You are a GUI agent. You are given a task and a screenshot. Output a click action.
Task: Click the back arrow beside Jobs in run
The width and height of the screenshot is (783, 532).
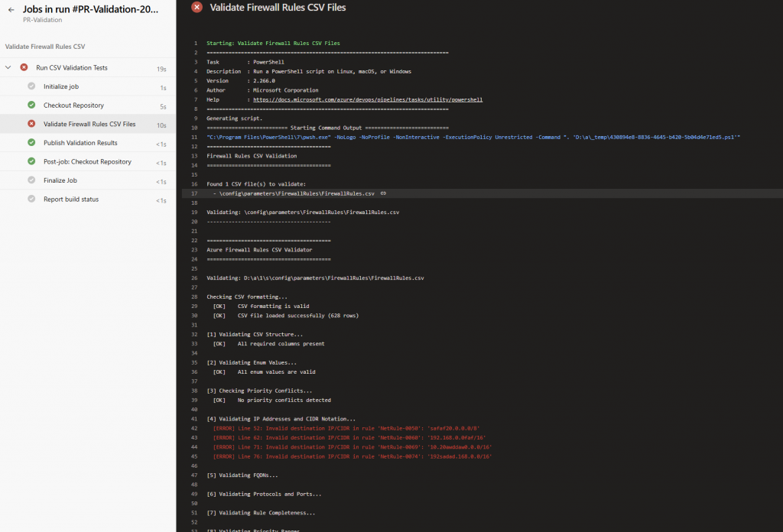click(x=11, y=10)
